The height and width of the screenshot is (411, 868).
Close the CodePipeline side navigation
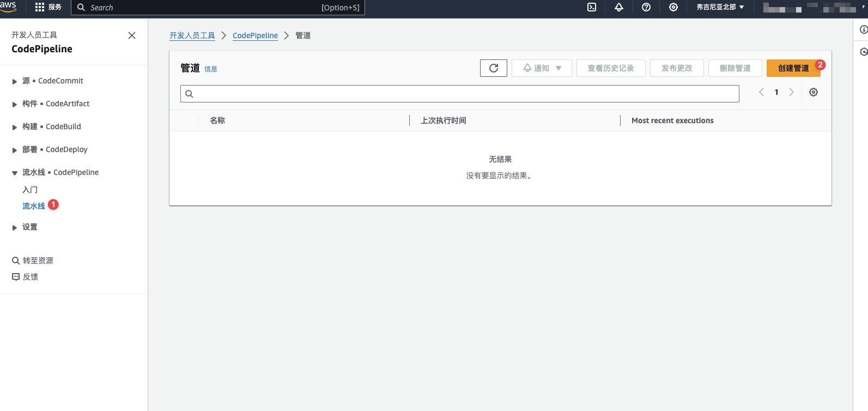[132, 35]
